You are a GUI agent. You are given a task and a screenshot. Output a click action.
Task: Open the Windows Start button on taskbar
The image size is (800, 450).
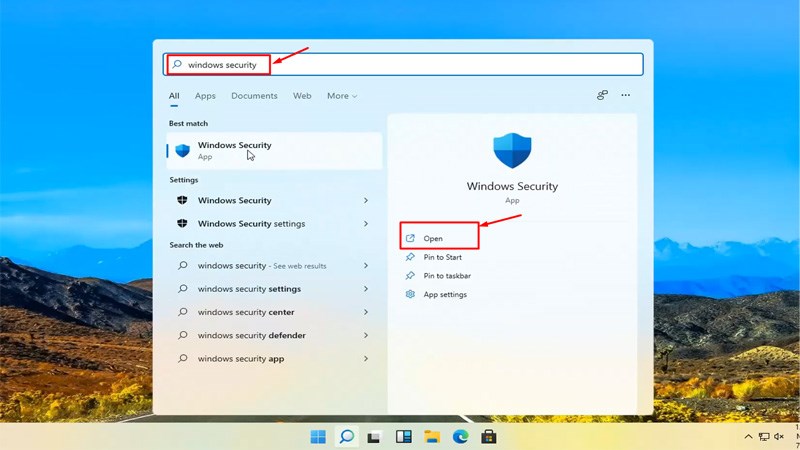(x=318, y=437)
